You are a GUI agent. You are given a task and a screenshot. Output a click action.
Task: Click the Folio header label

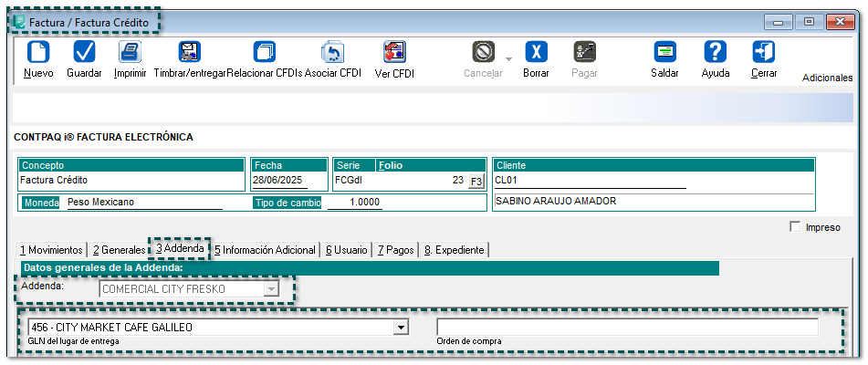click(391, 165)
